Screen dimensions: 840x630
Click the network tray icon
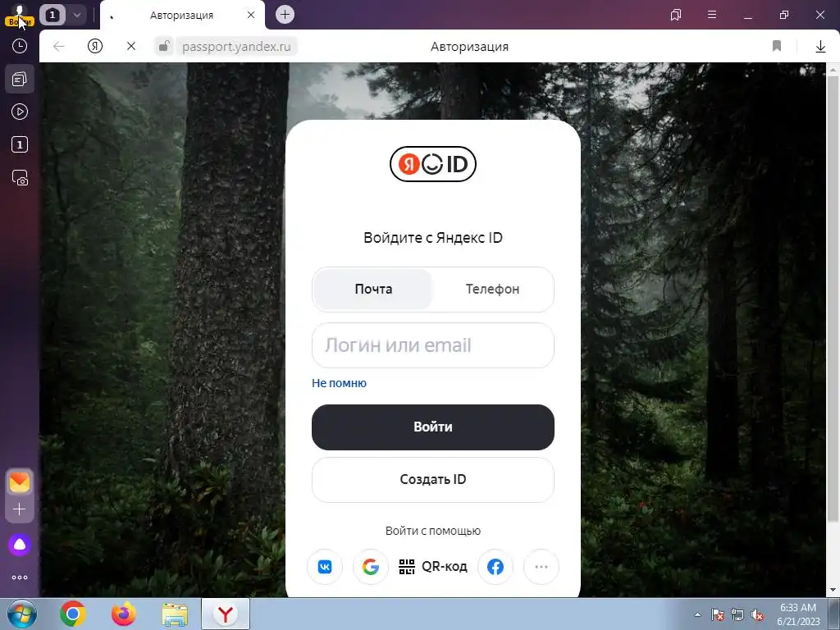[x=737, y=614]
